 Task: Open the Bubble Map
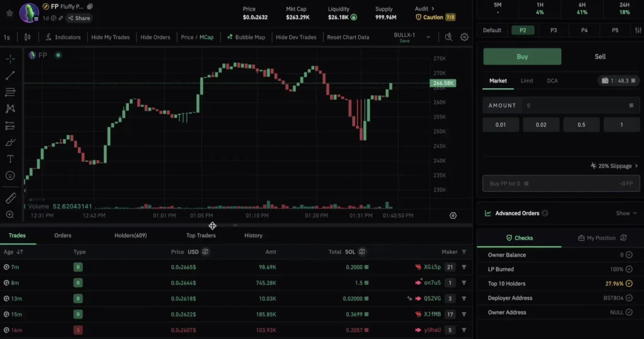click(x=246, y=37)
